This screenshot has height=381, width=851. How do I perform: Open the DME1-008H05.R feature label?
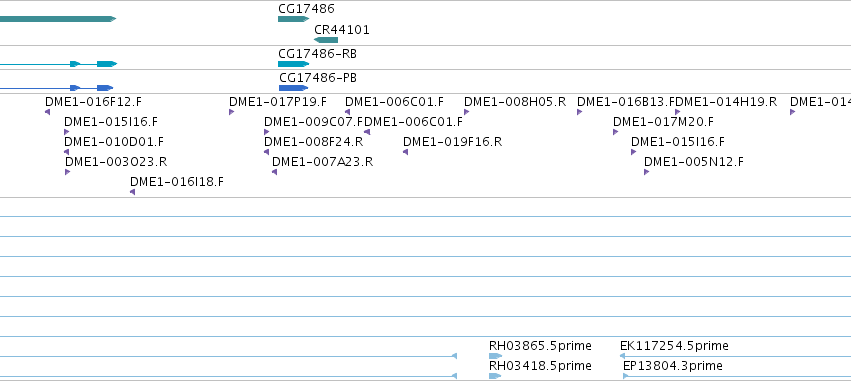[x=515, y=101]
